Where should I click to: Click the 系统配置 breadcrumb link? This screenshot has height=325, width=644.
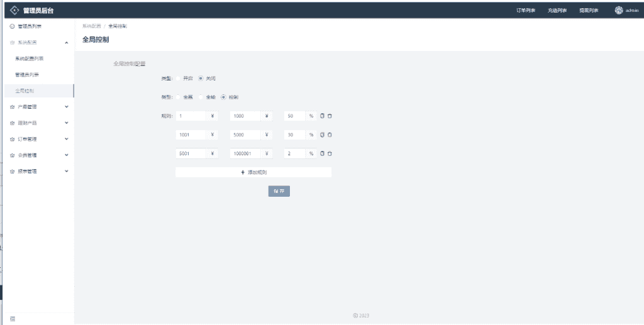(91, 26)
